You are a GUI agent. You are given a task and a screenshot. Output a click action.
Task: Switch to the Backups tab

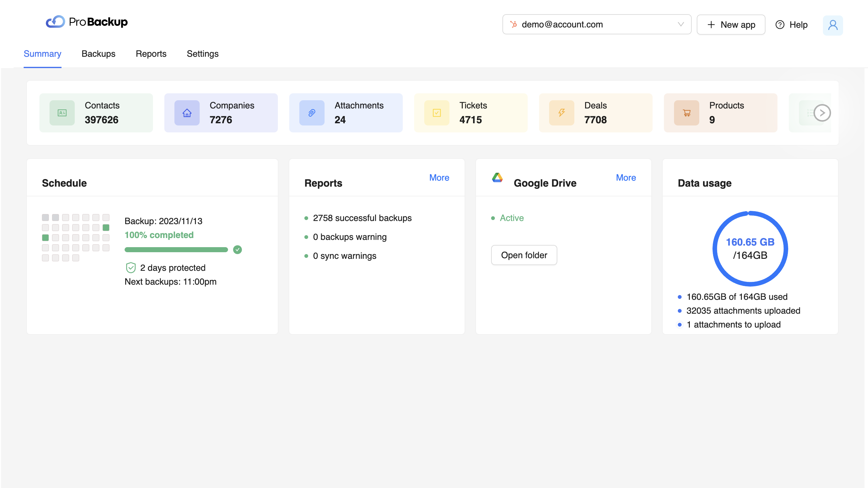click(x=98, y=54)
